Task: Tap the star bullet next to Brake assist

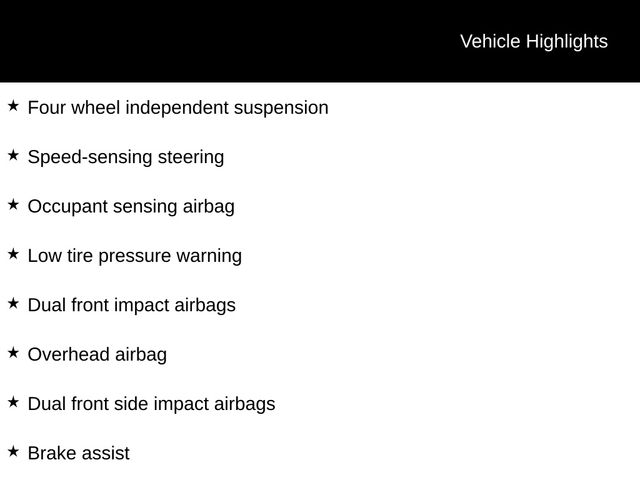Action: 13,451
